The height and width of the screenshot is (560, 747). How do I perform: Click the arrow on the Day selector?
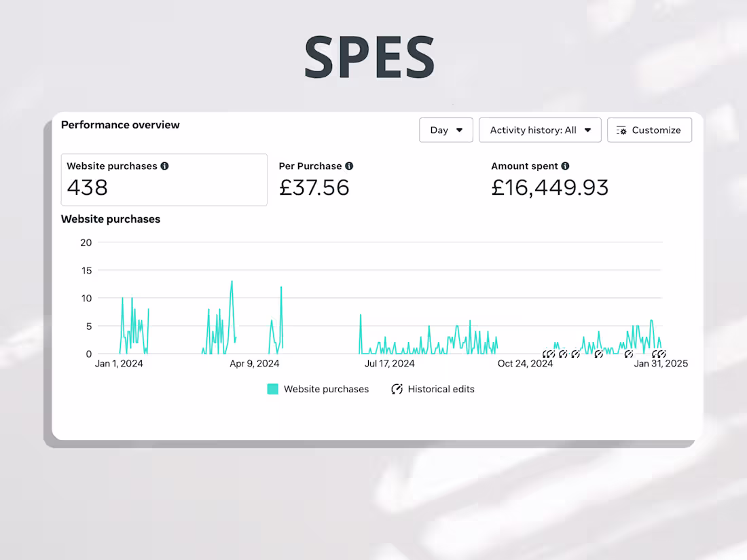coord(460,130)
